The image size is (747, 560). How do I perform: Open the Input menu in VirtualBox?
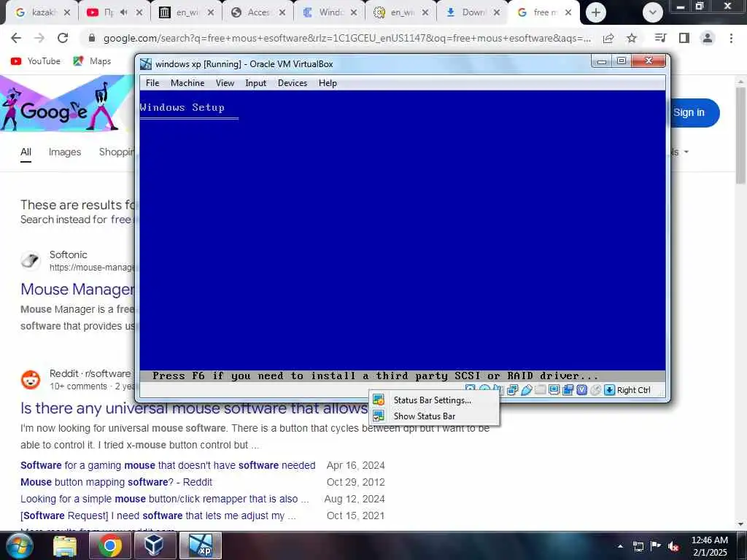256,83
